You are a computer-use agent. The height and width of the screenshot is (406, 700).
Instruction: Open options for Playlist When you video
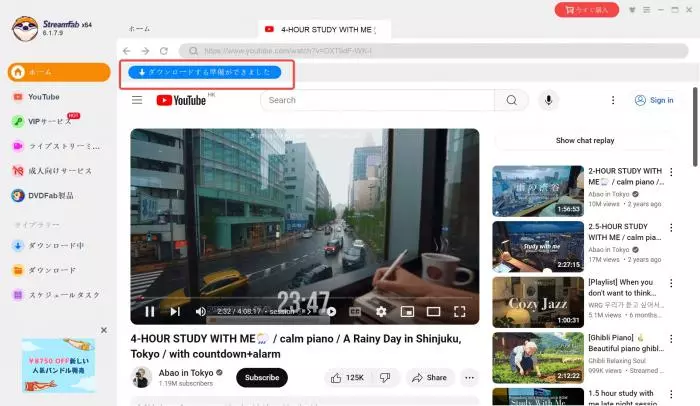pyautogui.click(x=671, y=283)
